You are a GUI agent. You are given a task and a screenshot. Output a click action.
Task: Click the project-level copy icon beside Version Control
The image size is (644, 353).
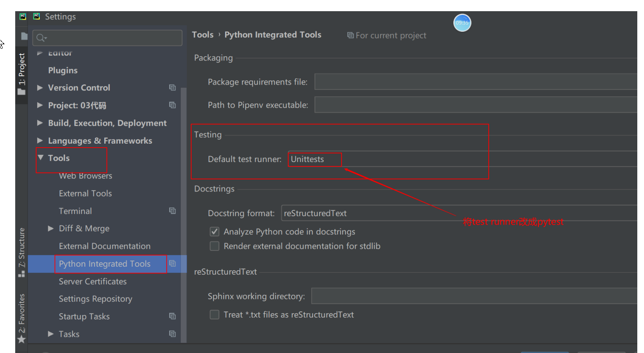(x=172, y=88)
